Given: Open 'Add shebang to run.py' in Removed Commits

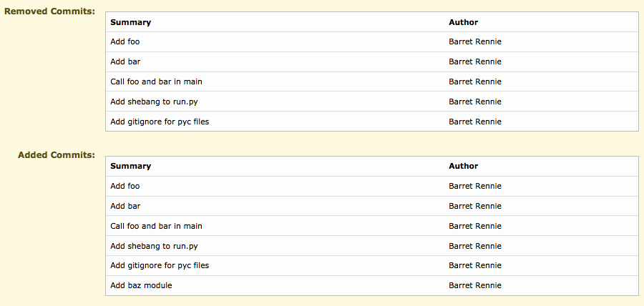Looking at the screenshot, I should click(154, 102).
